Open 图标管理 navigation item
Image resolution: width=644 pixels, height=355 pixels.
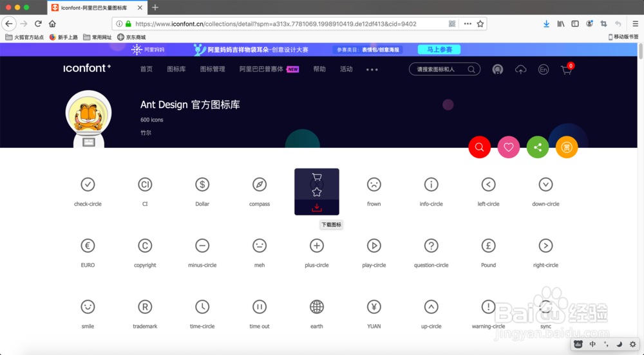click(213, 69)
